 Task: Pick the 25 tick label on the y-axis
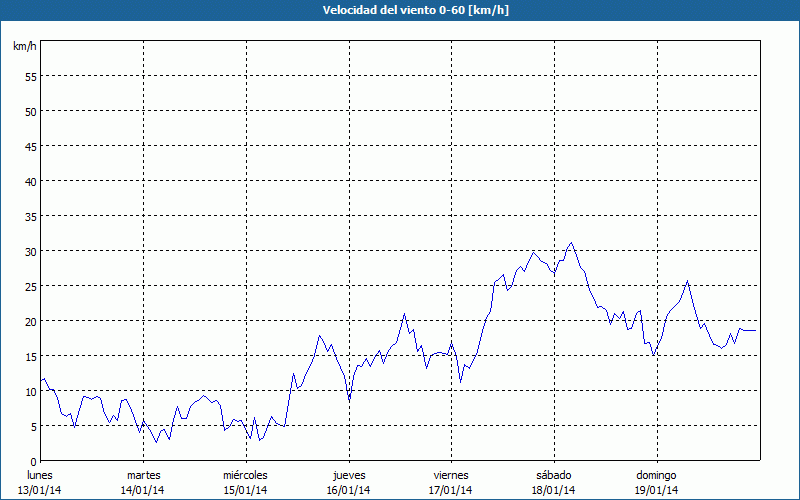(30, 286)
